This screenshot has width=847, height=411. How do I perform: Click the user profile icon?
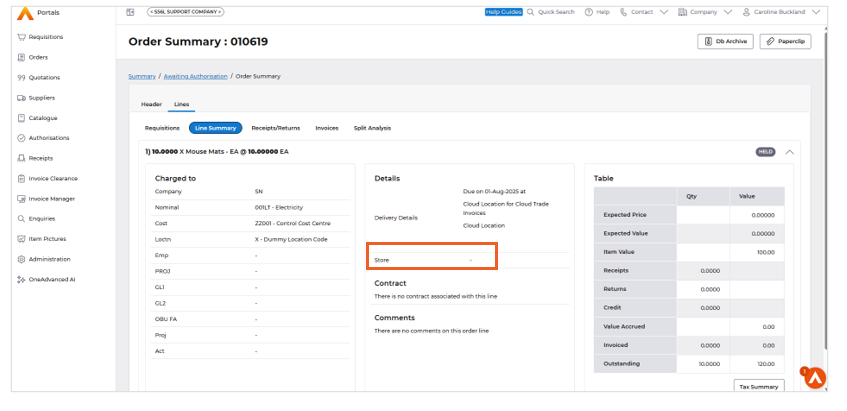click(x=747, y=12)
